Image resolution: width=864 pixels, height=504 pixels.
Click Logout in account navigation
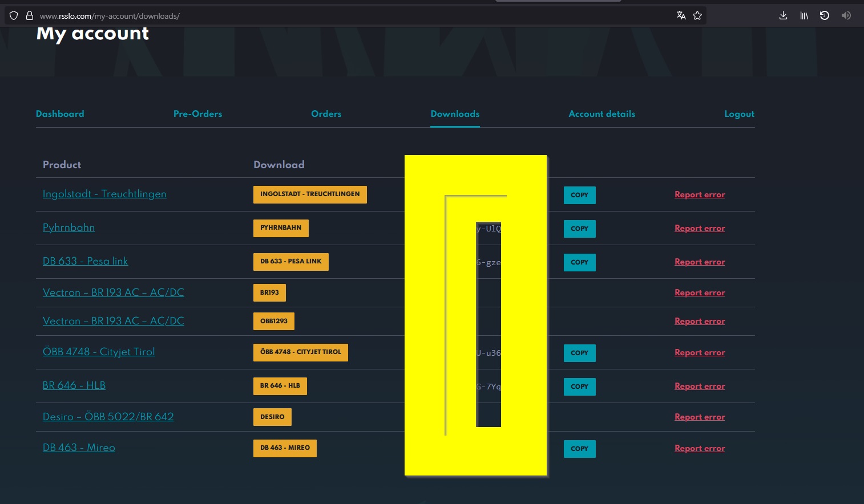[x=740, y=114]
